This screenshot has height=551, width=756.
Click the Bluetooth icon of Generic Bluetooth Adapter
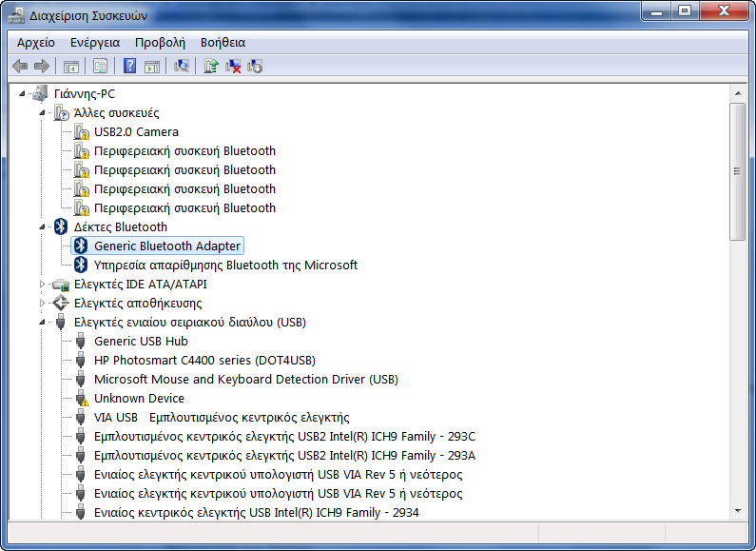[81, 246]
